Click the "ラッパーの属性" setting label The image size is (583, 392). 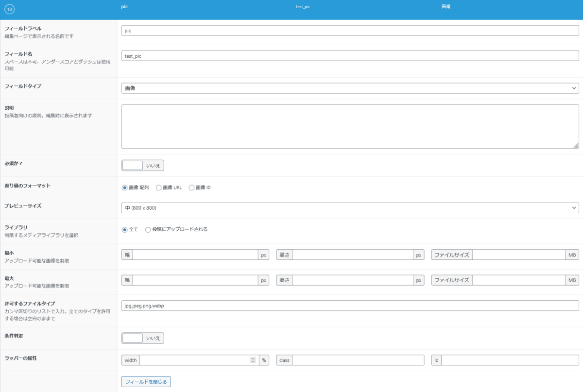21,358
